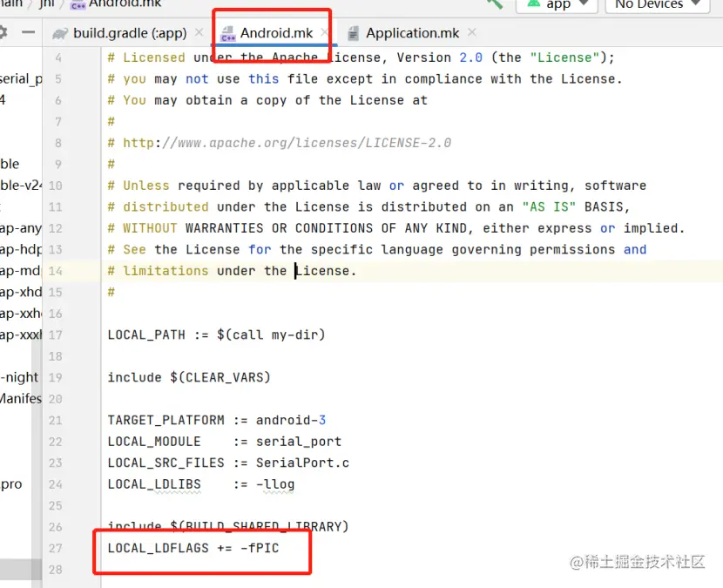Collapse the project panel with minus icon
Image resolution: width=723 pixels, height=588 pixels.
[29, 32]
